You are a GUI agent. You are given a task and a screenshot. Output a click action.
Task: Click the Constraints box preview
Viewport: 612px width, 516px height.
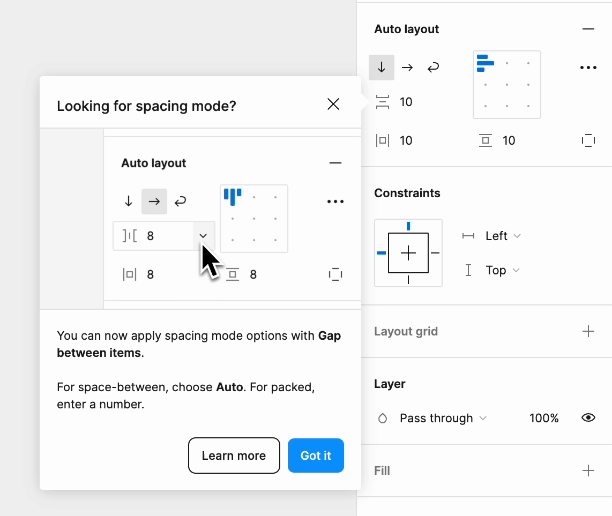point(408,253)
